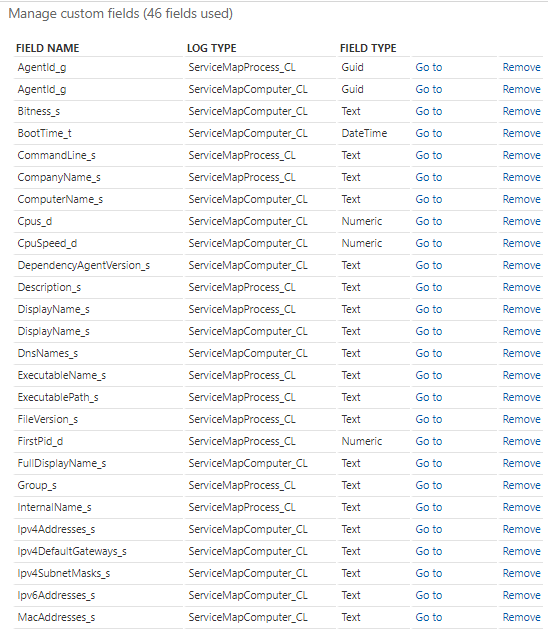
Task: Select ExecutablePath_s field name
Action: (58, 397)
